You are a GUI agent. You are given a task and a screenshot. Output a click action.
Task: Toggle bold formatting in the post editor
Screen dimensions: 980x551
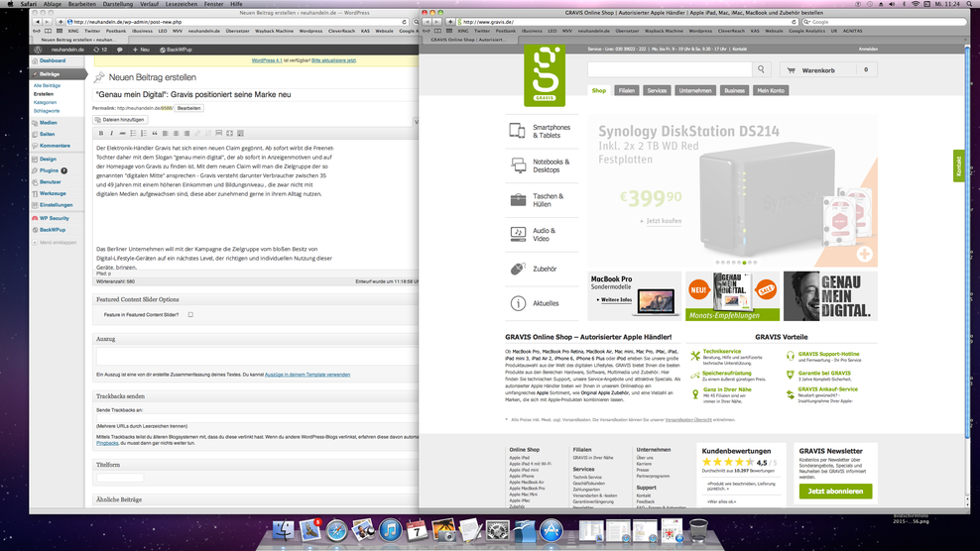[100, 133]
